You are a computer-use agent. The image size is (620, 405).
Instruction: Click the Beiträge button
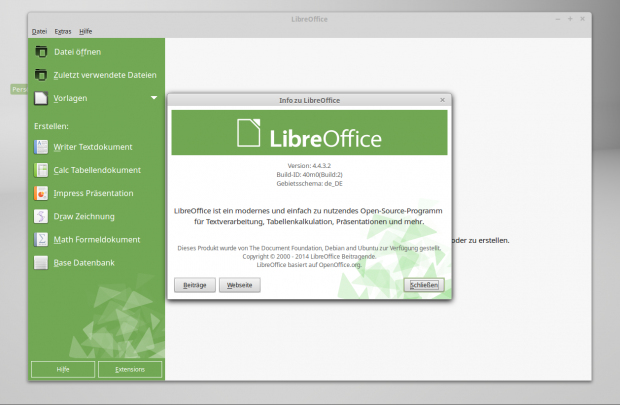pyautogui.click(x=195, y=285)
